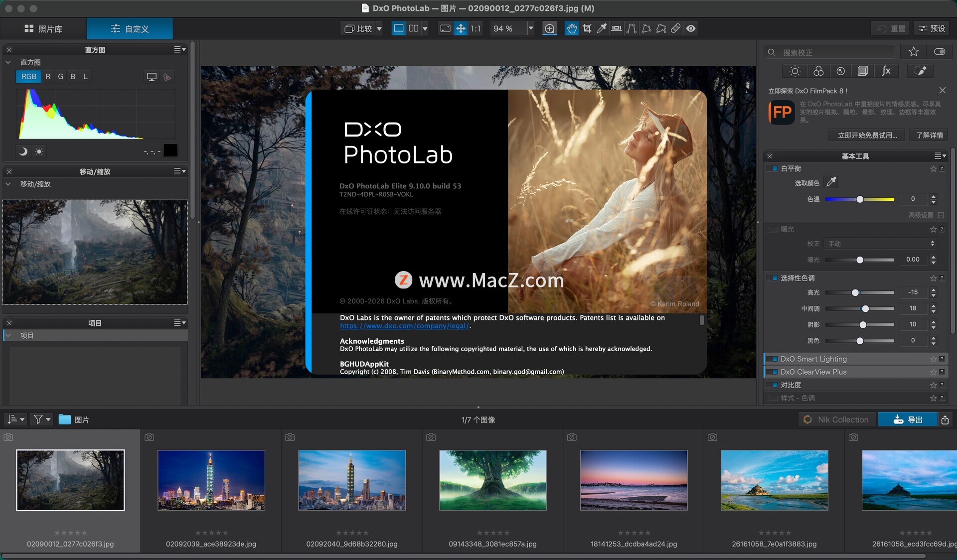Viewport: 957px width, 560px height.
Task: Filter to favorite corrections with star
Action: (914, 52)
